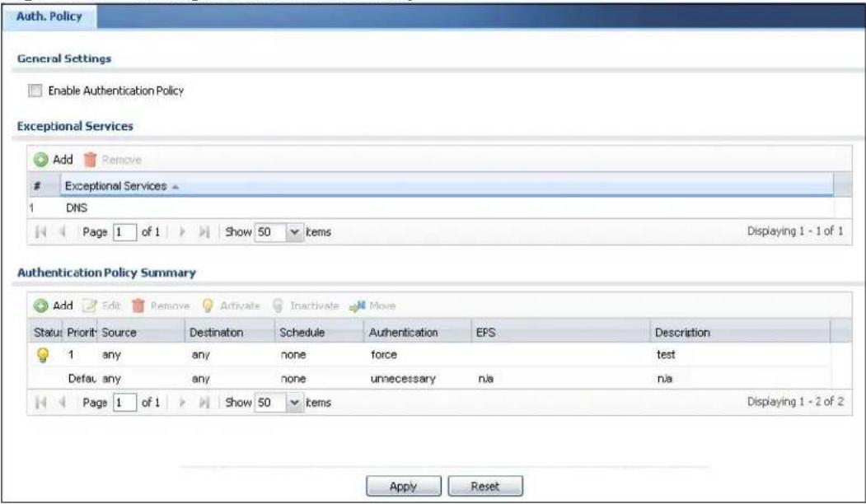Edit the selected authentication policy
Viewport: 866px width, 504px height.
(x=102, y=306)
